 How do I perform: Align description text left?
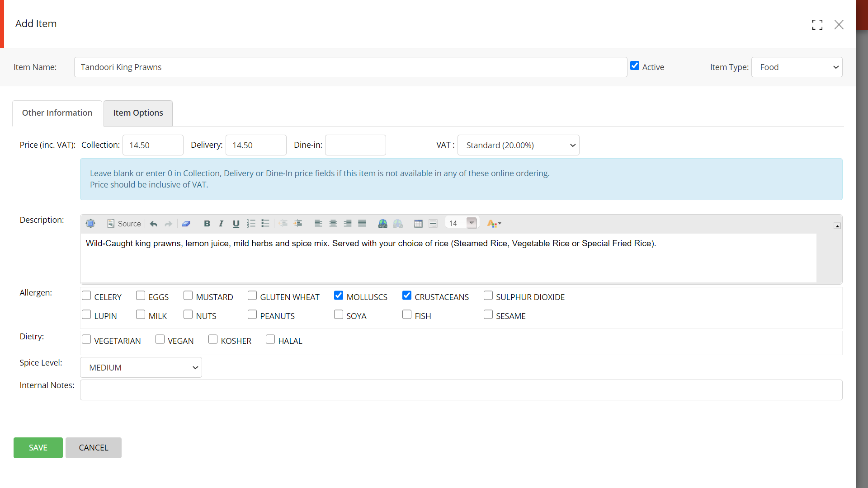318,223
